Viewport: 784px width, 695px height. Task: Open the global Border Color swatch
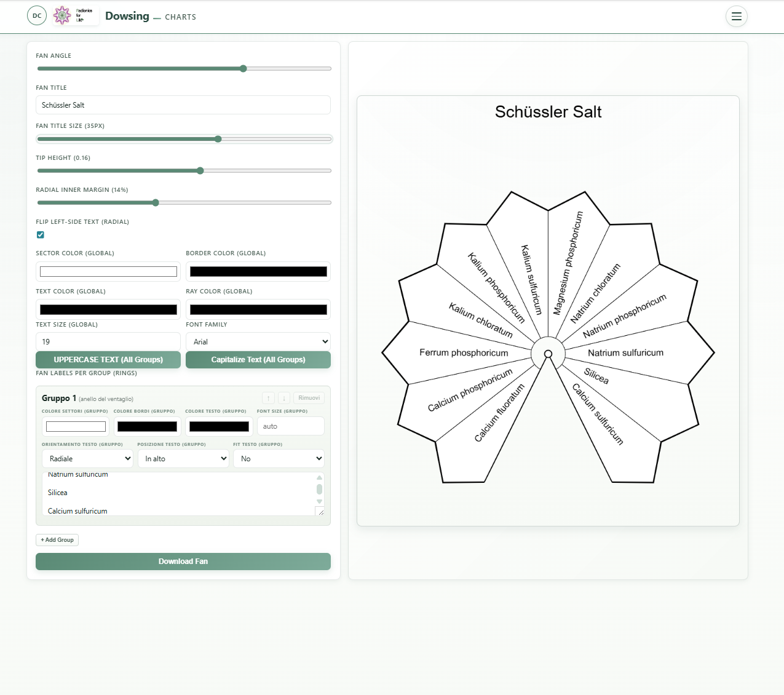point(258,272)
